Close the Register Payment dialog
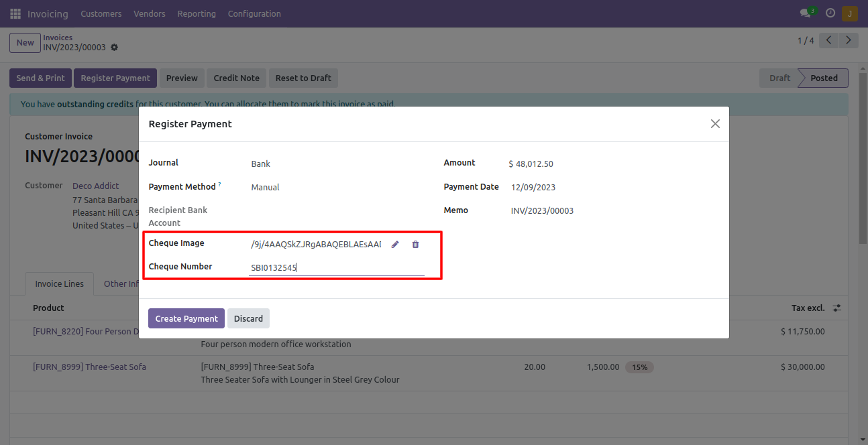Screen dimensions: 868x445 (715, 124)
